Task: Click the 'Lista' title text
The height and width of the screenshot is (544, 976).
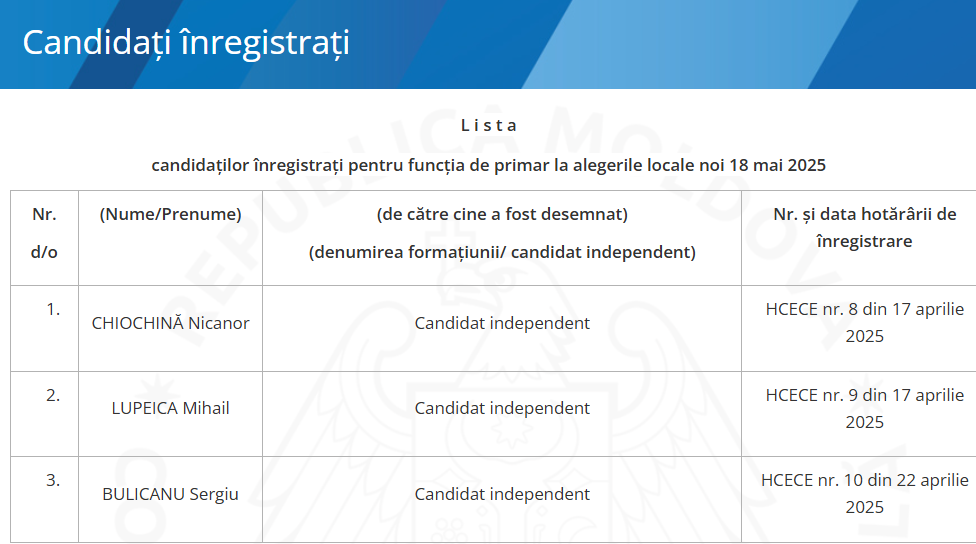Action: click(489, 126)
